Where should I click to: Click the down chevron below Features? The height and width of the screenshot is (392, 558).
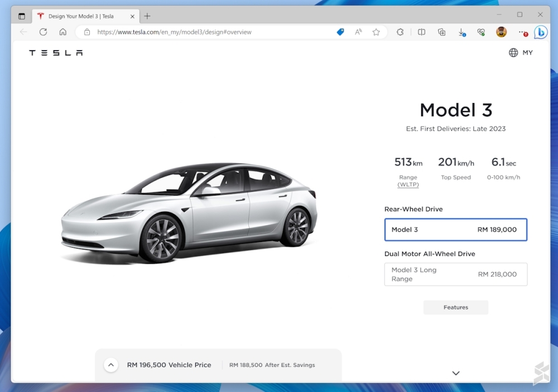coord(455,373)
